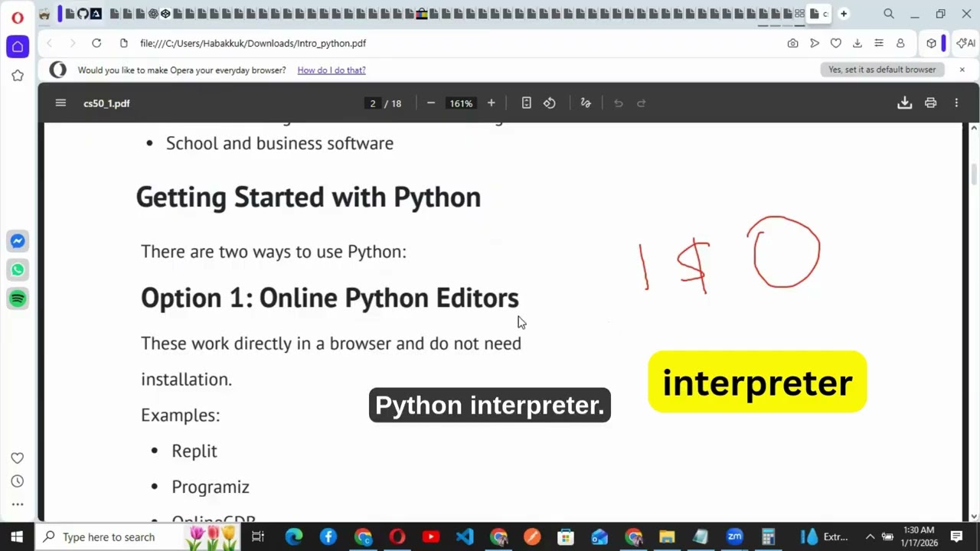Open the Aria AI assistant
Image resolution: width=980 pixels, height=551 pixels.
pos(966,44)
